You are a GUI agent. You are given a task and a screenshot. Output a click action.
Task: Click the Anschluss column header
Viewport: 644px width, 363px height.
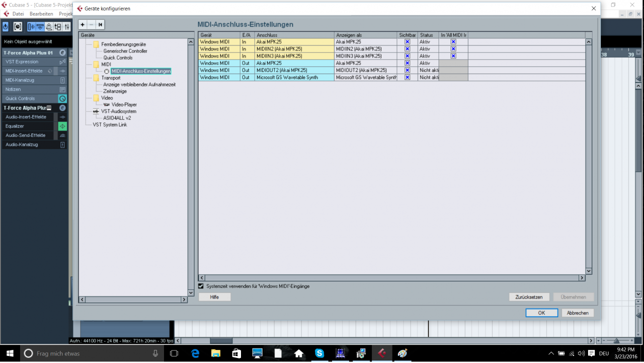pyautogui.click(x=294, y=35)
